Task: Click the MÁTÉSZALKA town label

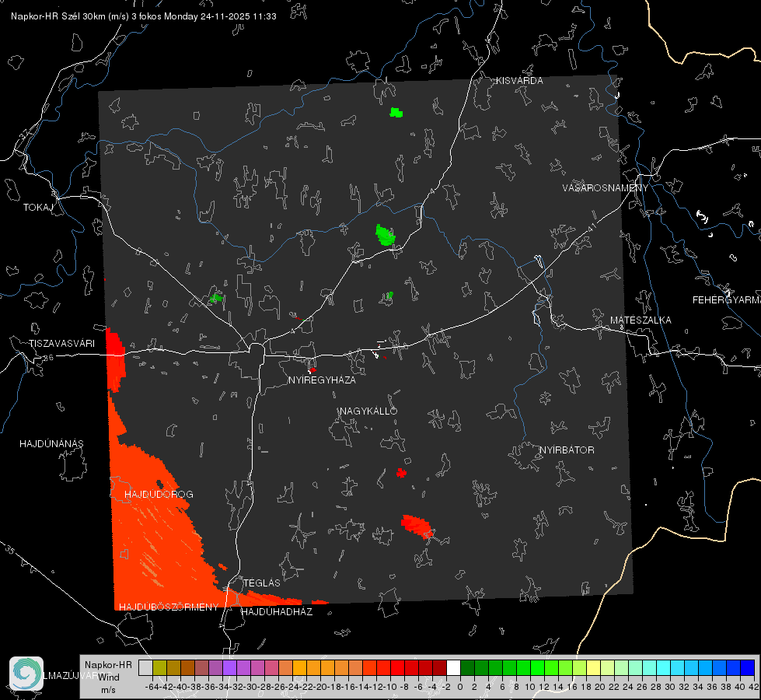Action: point(641,320)
